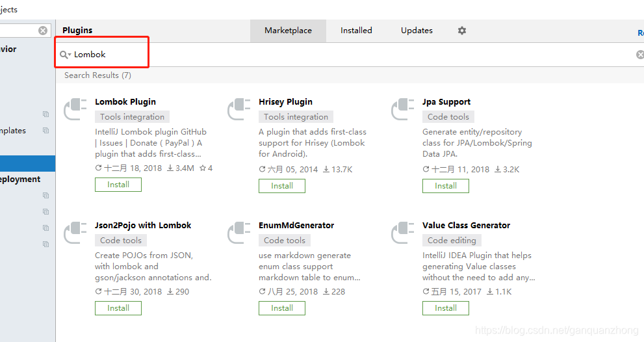This screenshot has width=644, height=342.
Task: Click the EnumMdGenerator 228 downloads count
Action: (x=333, y=292)
